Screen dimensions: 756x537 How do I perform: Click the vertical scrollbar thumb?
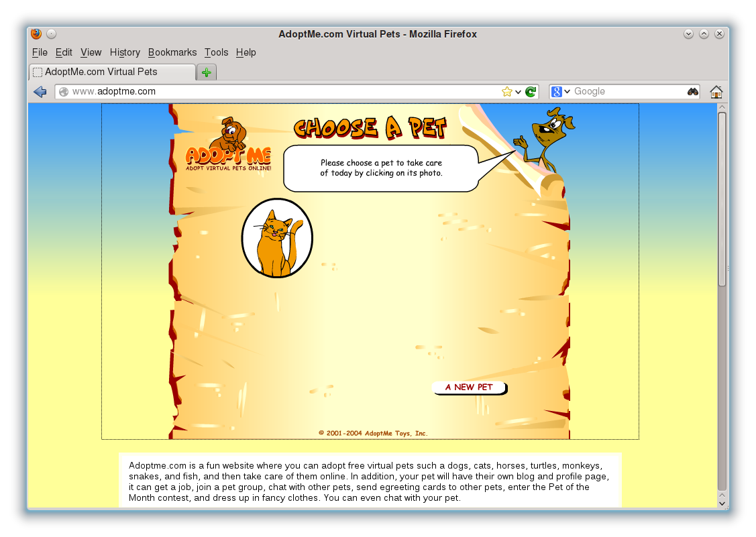coord(722,199)
